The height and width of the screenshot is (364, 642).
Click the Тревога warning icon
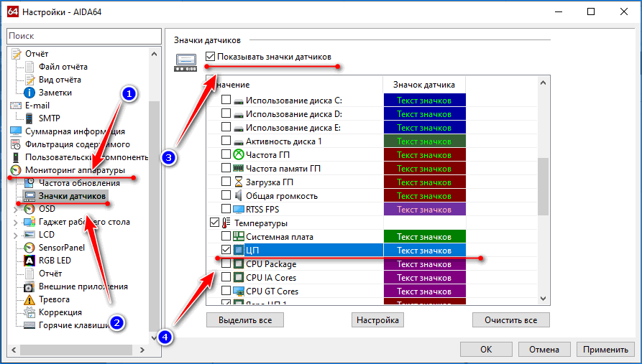(30, 299)
